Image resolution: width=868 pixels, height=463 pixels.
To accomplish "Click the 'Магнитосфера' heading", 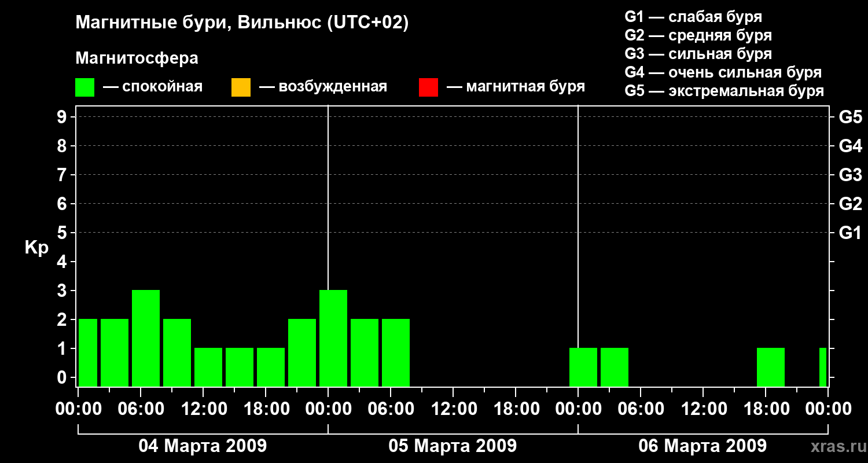I will [137, 58].
